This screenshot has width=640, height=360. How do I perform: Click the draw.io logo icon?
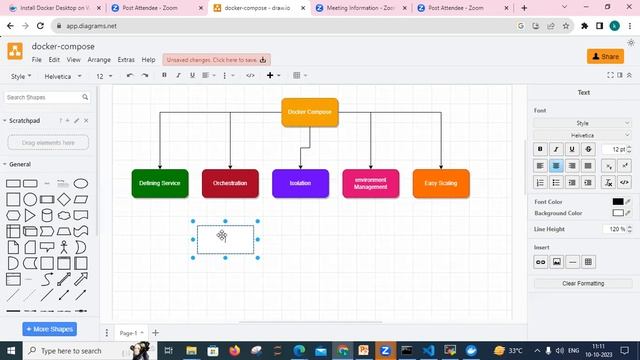(x=15, y=51)
